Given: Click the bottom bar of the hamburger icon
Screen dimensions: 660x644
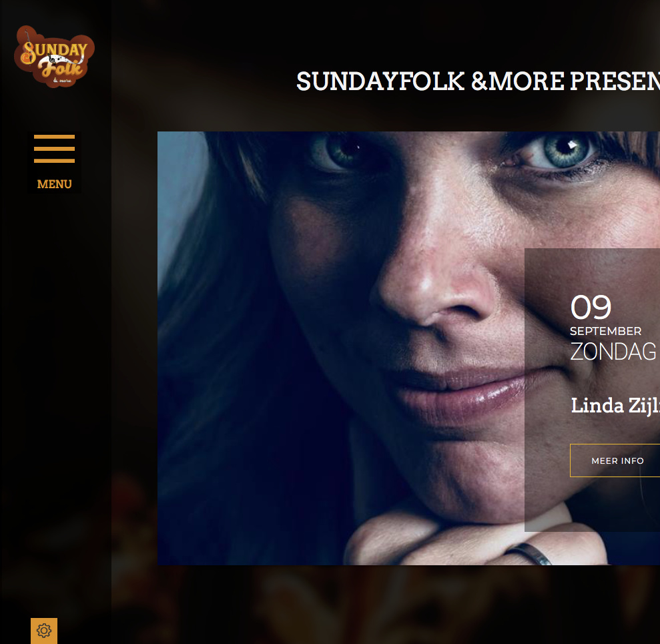Looking at the screenshot, I should (x=54, y=161).
